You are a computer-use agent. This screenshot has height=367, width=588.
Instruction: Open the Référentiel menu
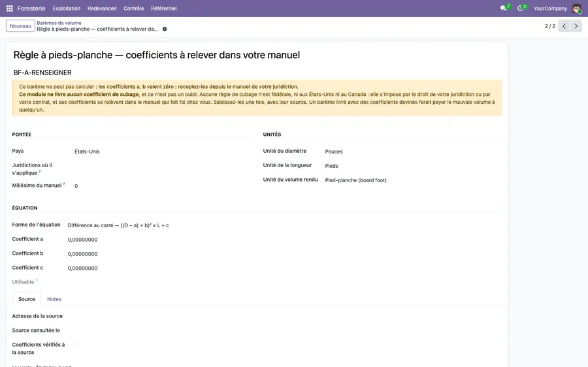coord(164,8)
